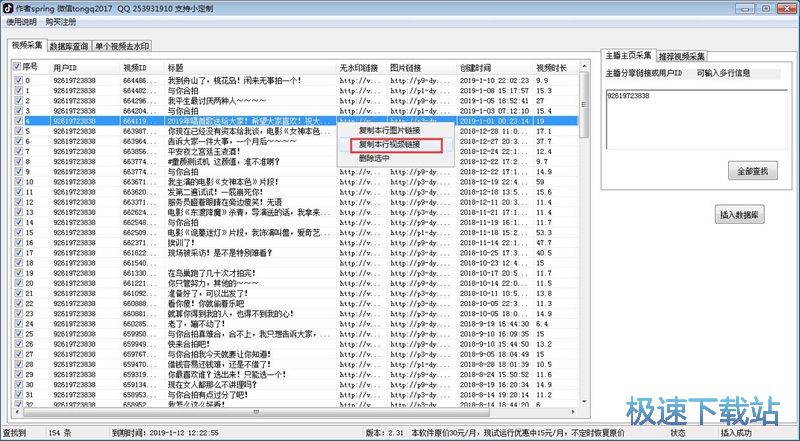This screenshot has height=441, width=800.
Task: Select the 主播主页采集 tab
Action: [628, 55]
